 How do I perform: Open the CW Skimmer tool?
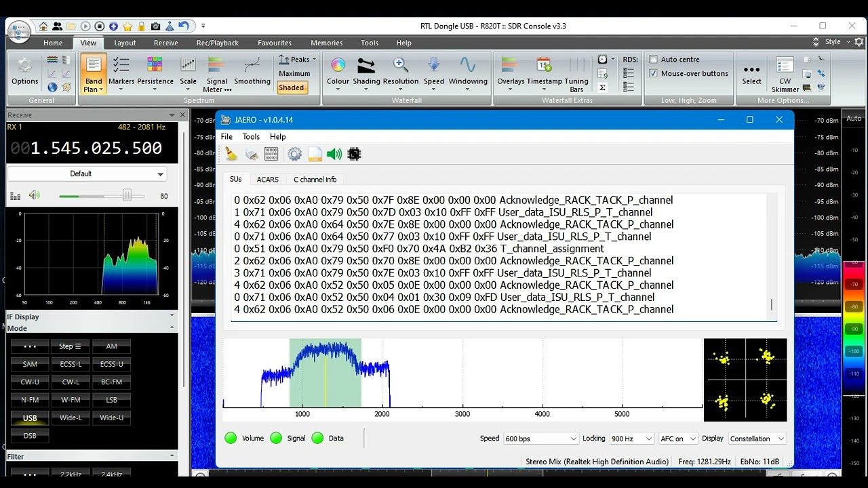tap(785, 74)
